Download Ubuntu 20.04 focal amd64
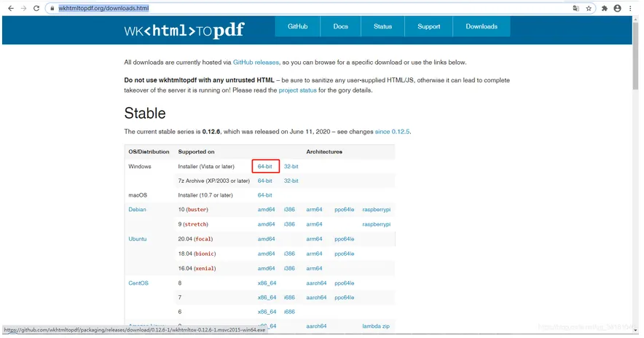This screenshot has width=644, height=338. (266, 239)
